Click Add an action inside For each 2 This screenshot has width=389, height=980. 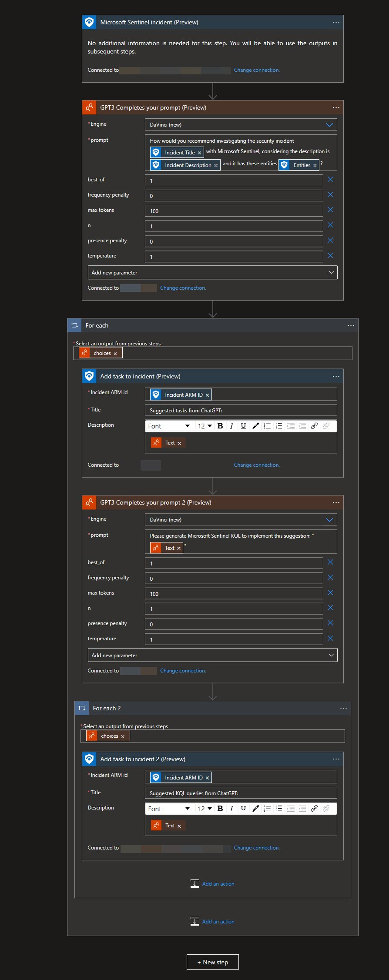coord(213,884)
